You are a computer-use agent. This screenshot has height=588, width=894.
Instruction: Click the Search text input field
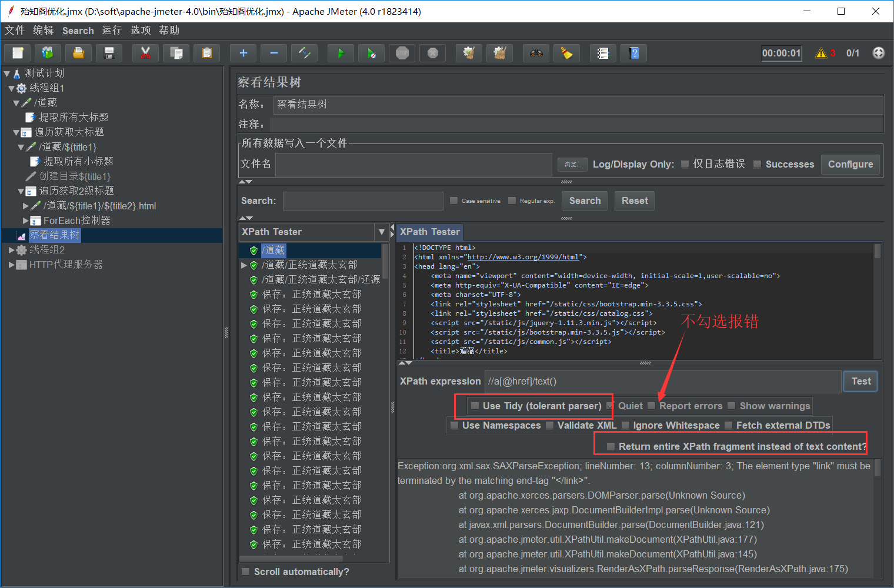(363, 201)
